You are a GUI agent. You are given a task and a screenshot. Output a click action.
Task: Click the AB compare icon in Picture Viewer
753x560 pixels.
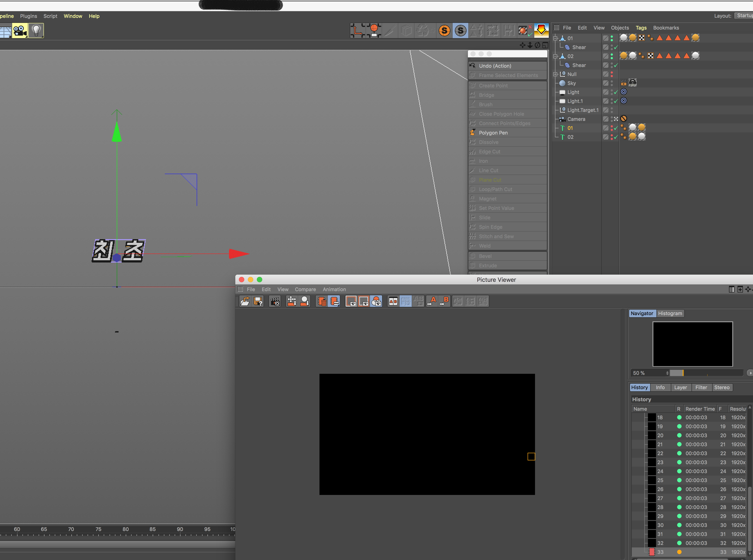[393, 301]
